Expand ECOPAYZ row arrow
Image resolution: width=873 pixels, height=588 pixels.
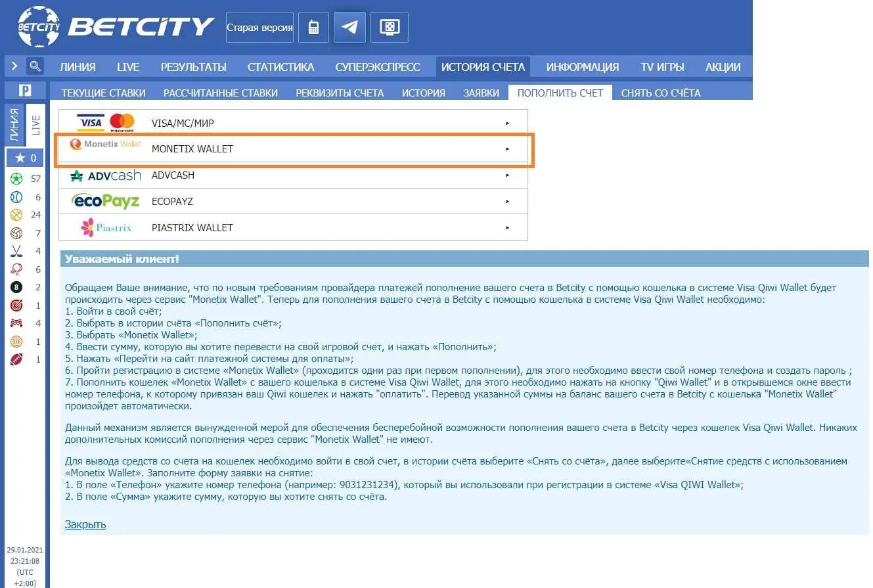click(507, 202)
